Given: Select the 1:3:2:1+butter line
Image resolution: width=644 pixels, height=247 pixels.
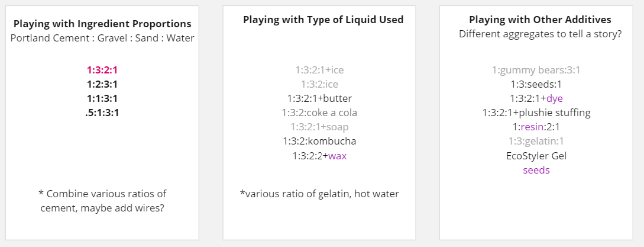Looking at the screenshot, I should pyautogui.click(x=319, y=99).
